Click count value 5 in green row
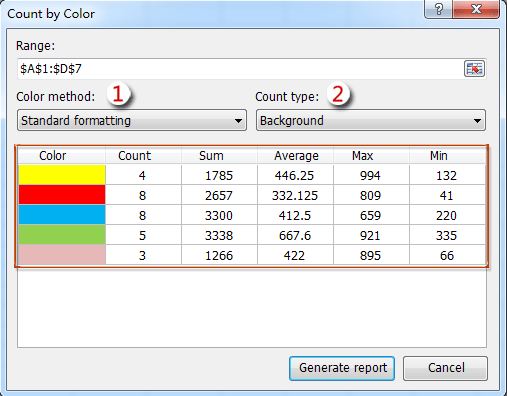507x396 pixels. click(x=142, y=236)
